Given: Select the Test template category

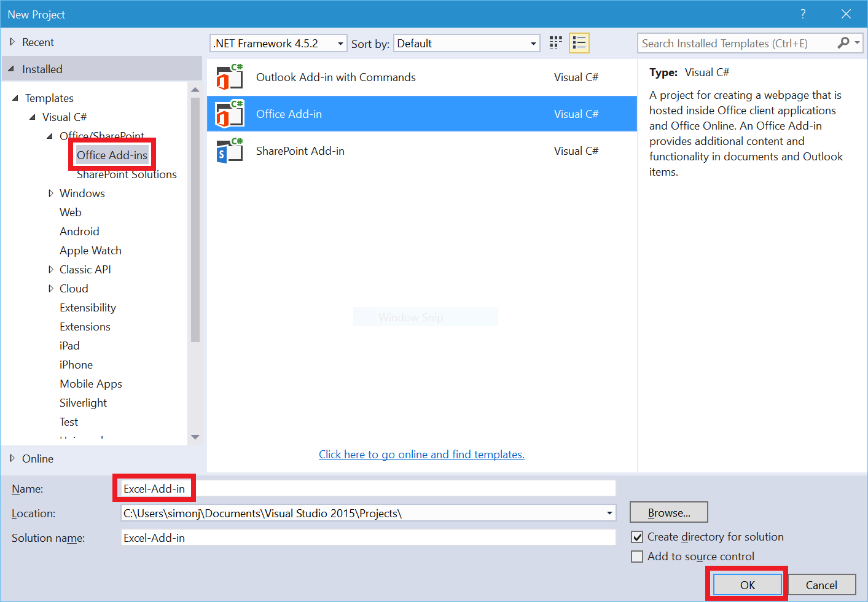Looking at the screenshot, I should coord(69,422).
